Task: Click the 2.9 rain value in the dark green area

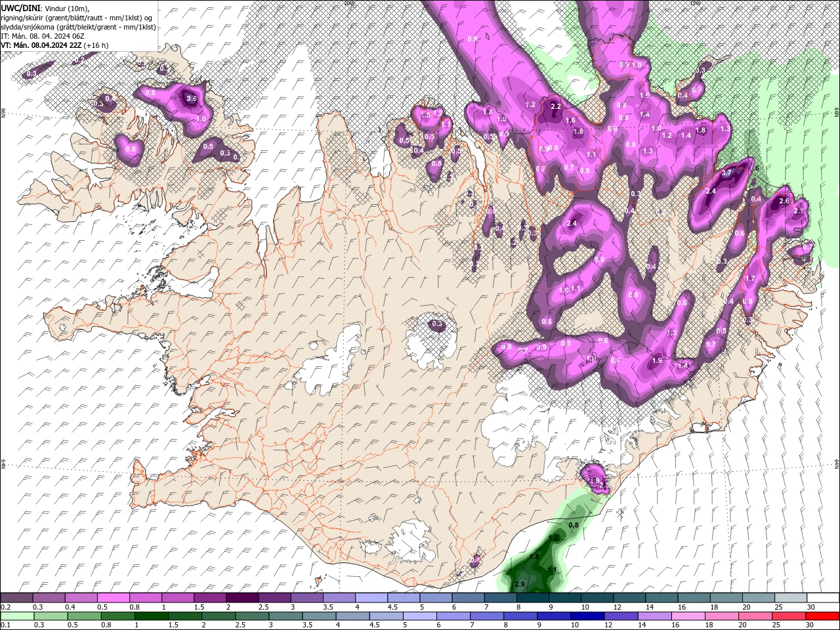Action: [520, 584]
